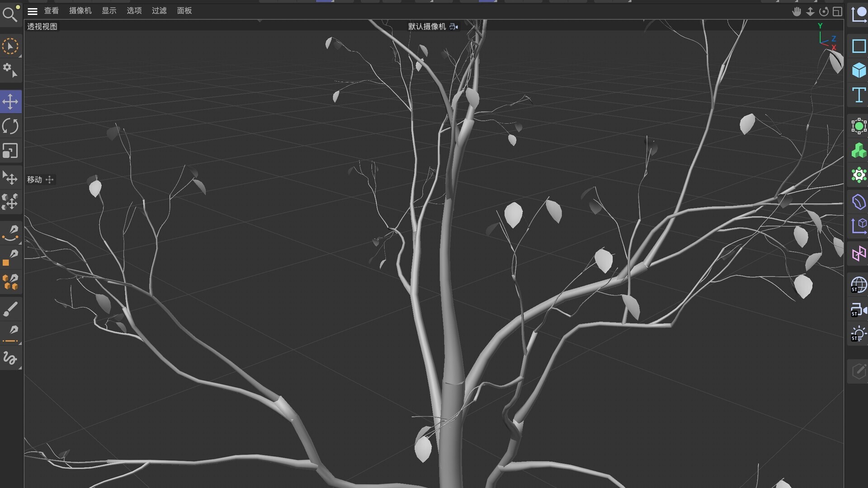The width and height of the screenshot is (868, 488).
Task: Click the axis-with-cube volume icon
Action: 859,226
